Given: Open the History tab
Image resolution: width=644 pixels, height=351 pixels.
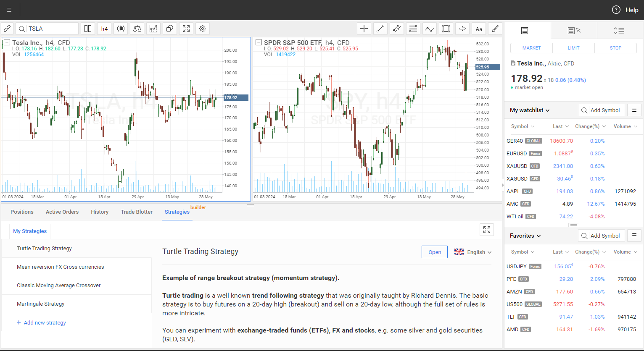Looking at the screenshot, I should [x=100, y=212].
